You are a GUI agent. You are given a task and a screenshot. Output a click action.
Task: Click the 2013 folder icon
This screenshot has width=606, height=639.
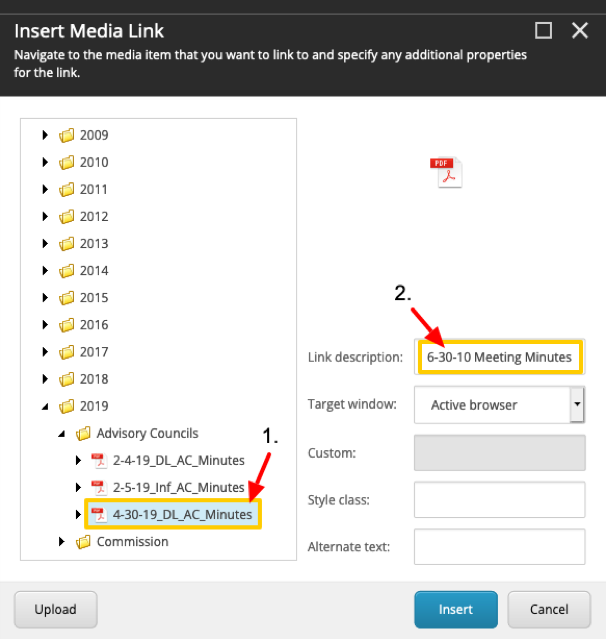point(67,244)
